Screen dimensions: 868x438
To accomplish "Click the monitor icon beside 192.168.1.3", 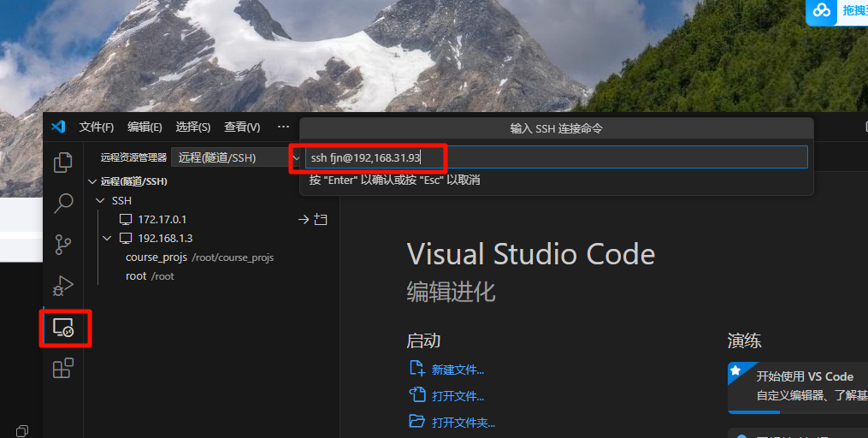I will click(x=126, y=239).
